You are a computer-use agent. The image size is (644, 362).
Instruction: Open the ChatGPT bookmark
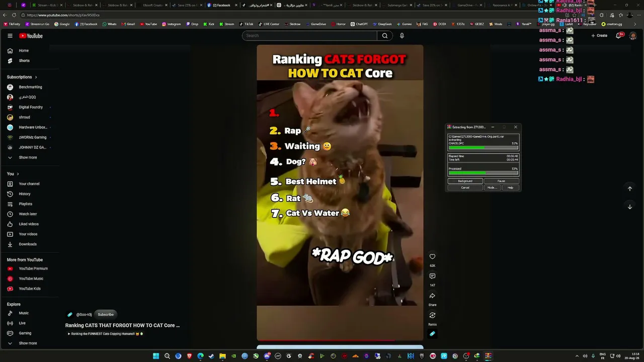coord(359,24)
